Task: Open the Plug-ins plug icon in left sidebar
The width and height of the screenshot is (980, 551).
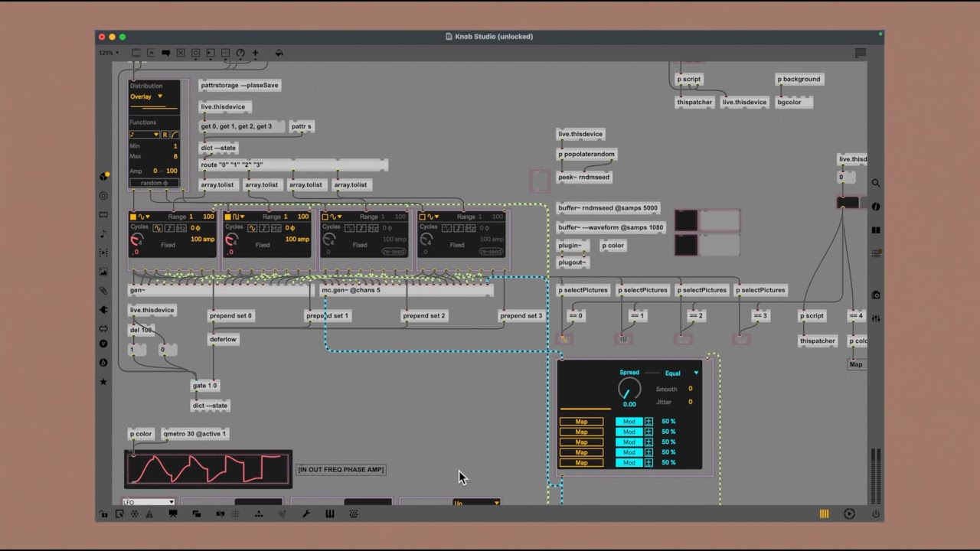Action: click(104, 310)
